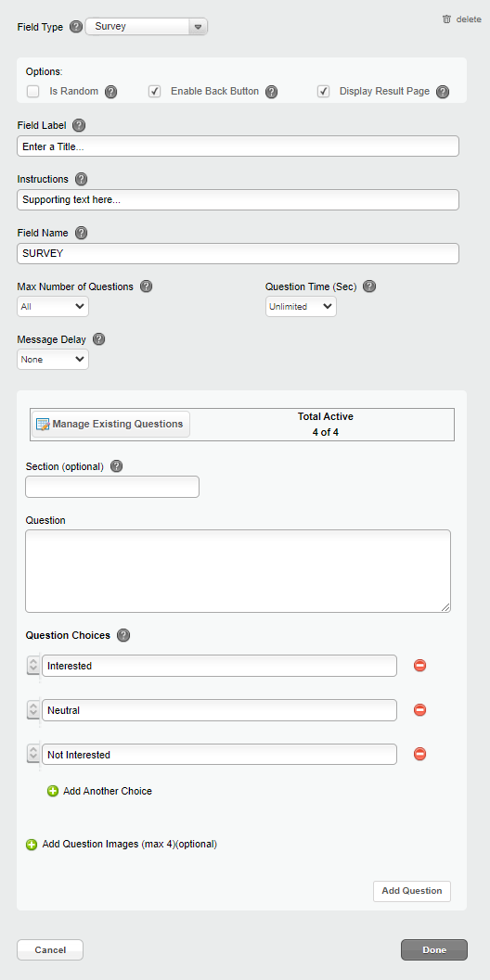This screenshot has width=490, height=980.
Task: Open the Message Delay dropdown
Action: coord(53,360)
